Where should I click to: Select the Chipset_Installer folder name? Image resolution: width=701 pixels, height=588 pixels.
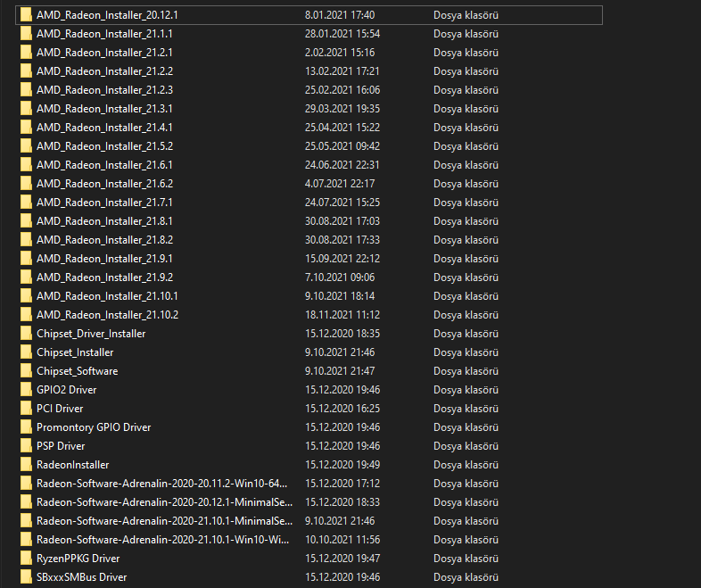click(75, 352)
